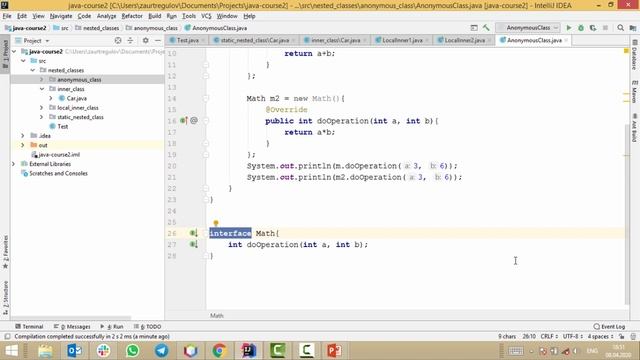Expand the local_inner_class package
Image resolution: width=640 pixels, height=360 pixels.
click(x=42, y=108)
